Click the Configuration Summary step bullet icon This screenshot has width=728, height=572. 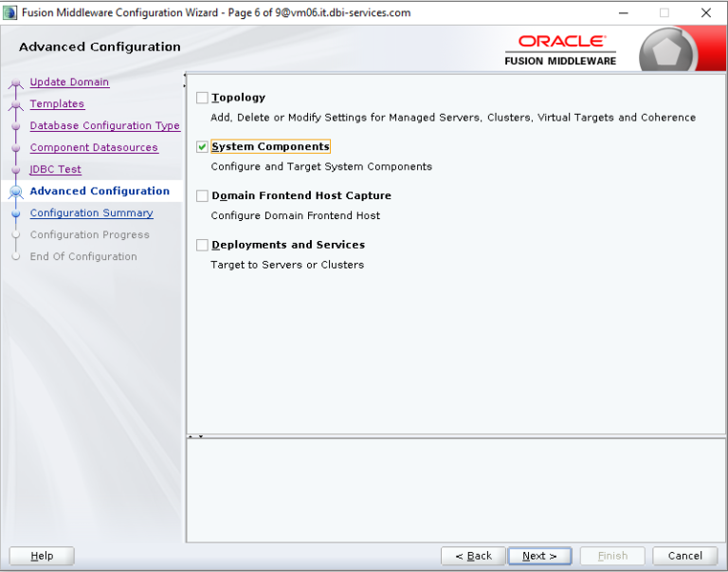pos(15,214)
